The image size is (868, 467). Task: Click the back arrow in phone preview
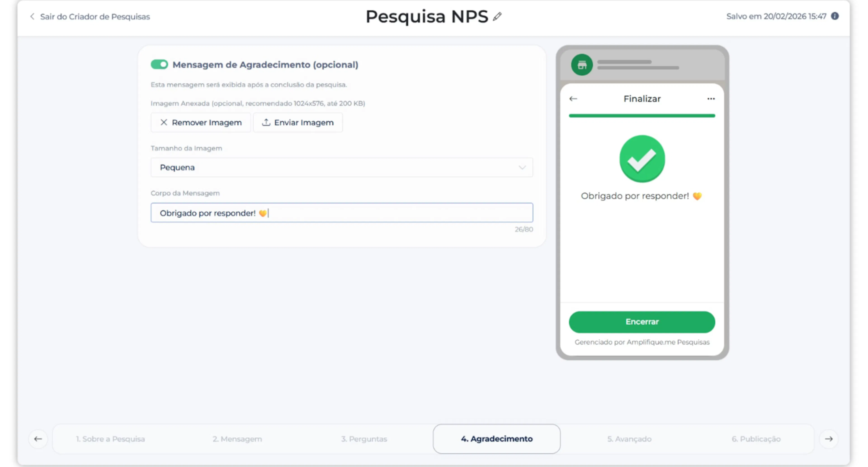click(x=573, y=99)
